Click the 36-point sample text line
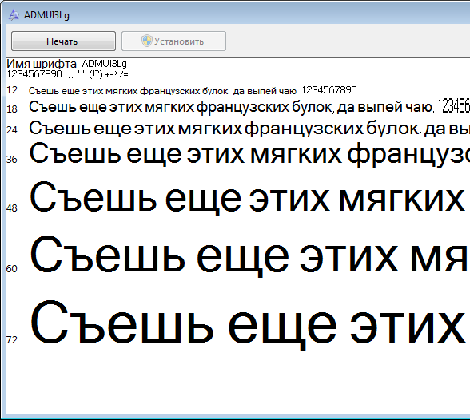Image resolution: width=470 pixels, height=420 pixels. [x=249, y=154]
